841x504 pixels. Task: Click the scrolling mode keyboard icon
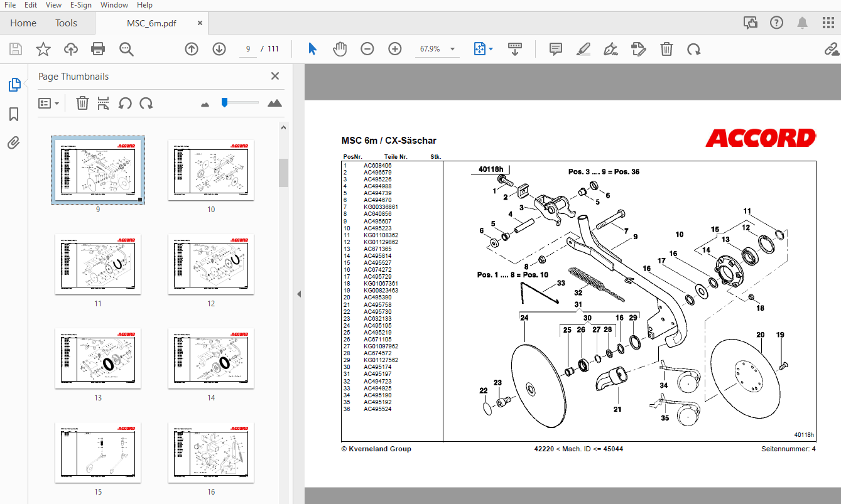click(515, 49)
